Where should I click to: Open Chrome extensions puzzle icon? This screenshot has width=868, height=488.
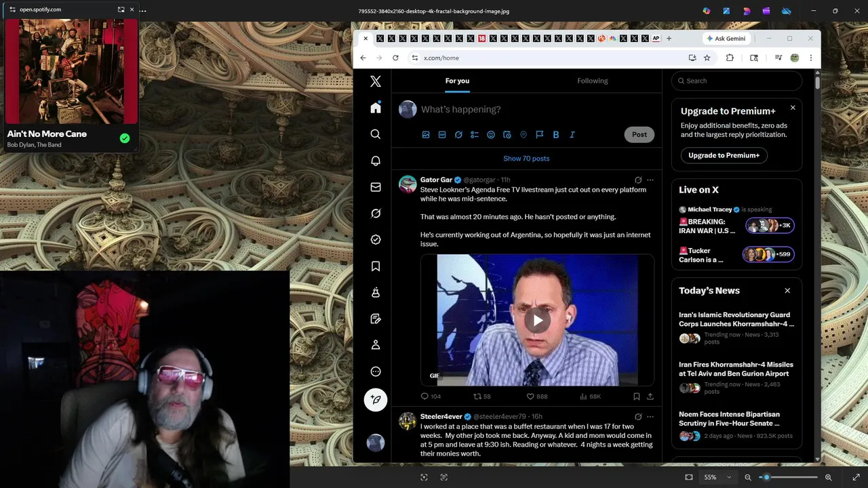click(730, 58)
